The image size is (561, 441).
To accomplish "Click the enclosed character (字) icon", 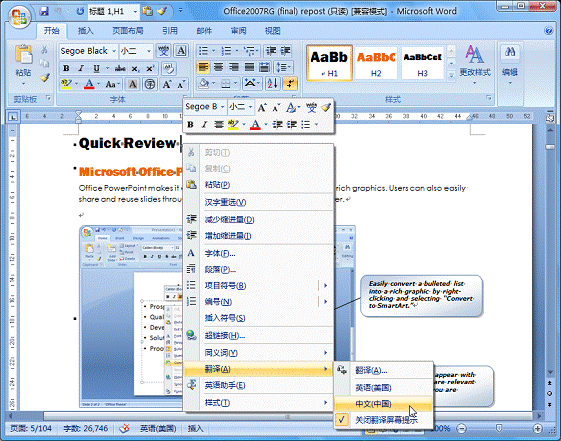I will click(150, 84).
